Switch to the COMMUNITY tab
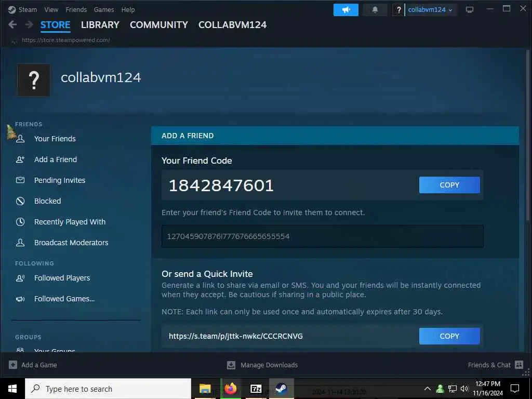Image resolution: width=532 pixels, height=399 pixels. pos(159,25)
